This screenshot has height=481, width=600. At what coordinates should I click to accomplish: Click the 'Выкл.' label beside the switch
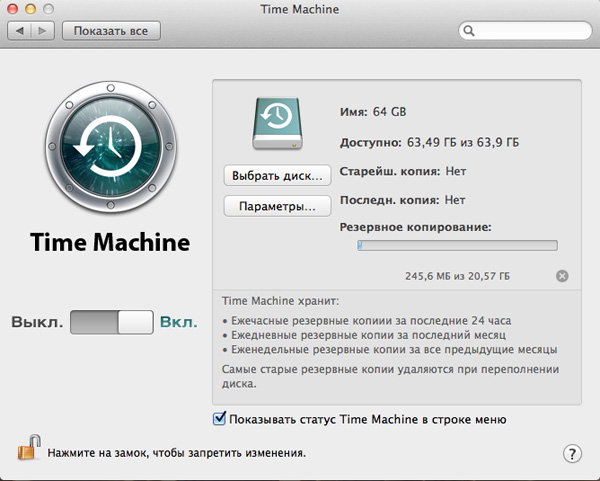(x=38, y=323)
